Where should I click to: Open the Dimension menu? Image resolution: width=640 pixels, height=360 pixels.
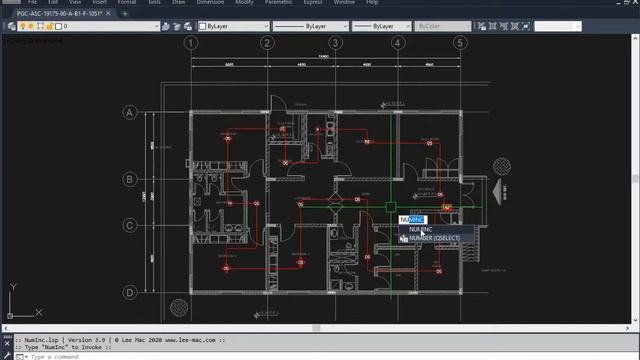tap(210, 2)
